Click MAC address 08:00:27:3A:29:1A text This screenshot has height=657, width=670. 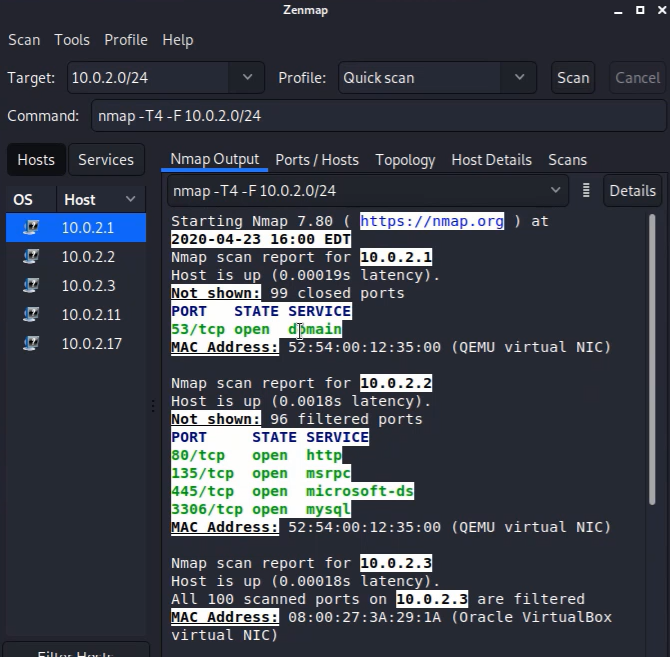click(364, 617)
